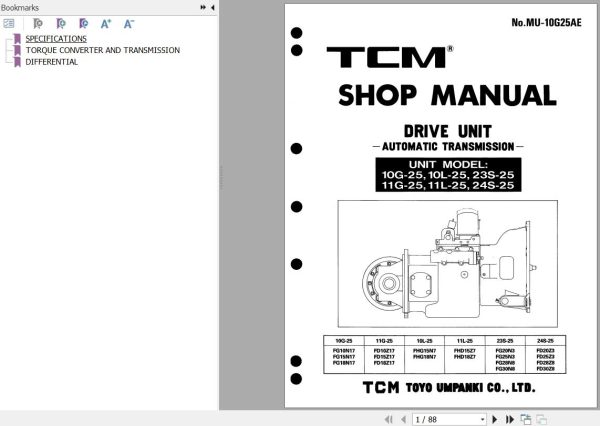Increase bookmark font size with A+
The height and width of the screenshot is (426, 600).
[x=106, y=24]
